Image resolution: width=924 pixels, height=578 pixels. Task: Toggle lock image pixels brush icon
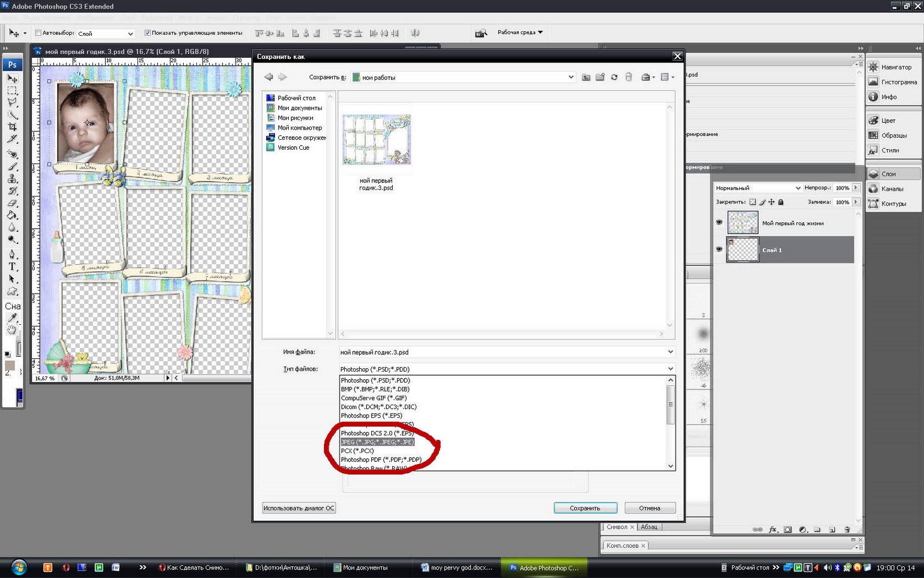(762, 202)
